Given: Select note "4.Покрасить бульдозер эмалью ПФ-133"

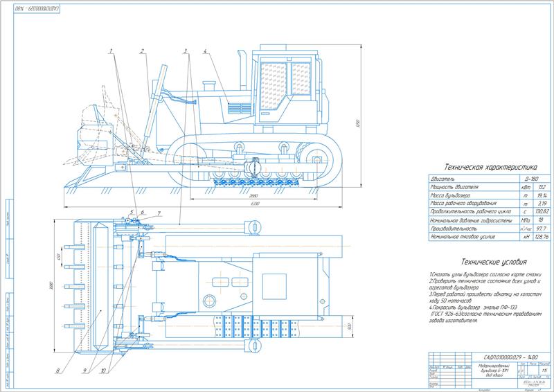Looking at the screenshot, I should pyautogui.click(x=473, y=308).
